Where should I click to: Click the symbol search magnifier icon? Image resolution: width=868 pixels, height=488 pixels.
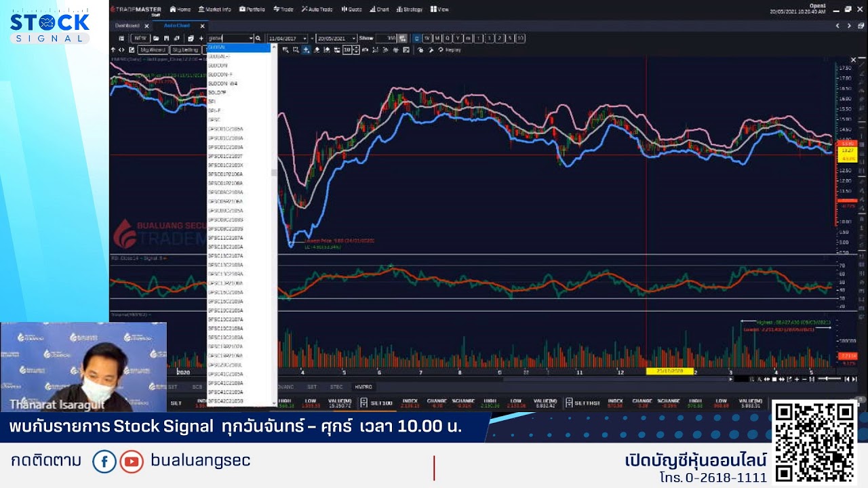point(258,39)
